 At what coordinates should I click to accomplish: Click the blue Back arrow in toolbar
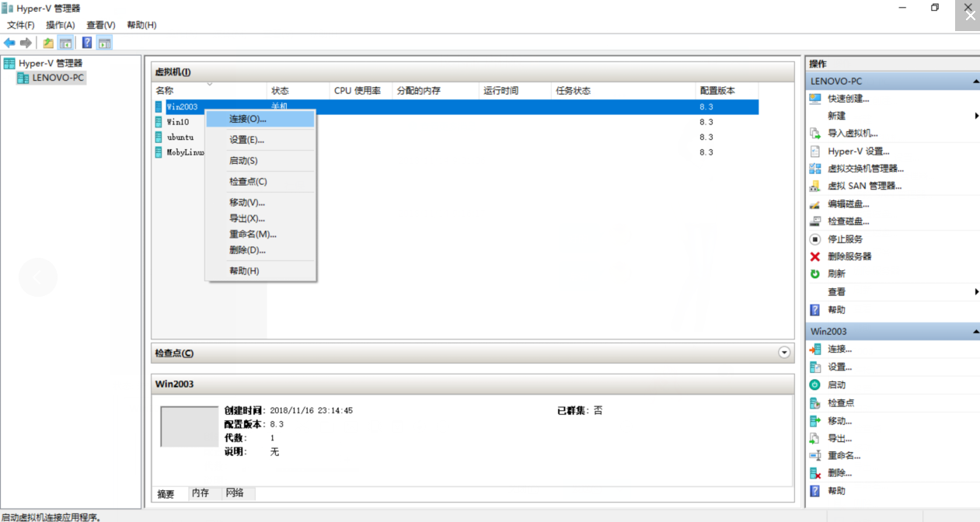point(9,43)
